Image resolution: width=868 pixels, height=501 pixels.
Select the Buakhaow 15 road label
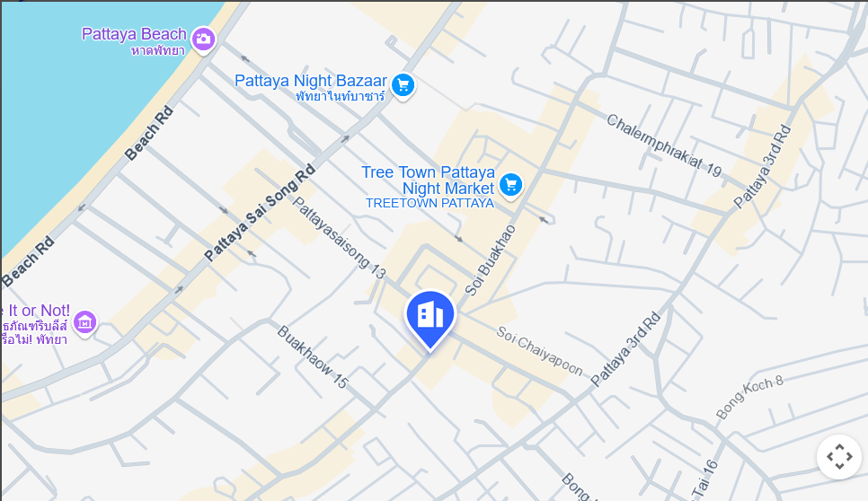313,356
